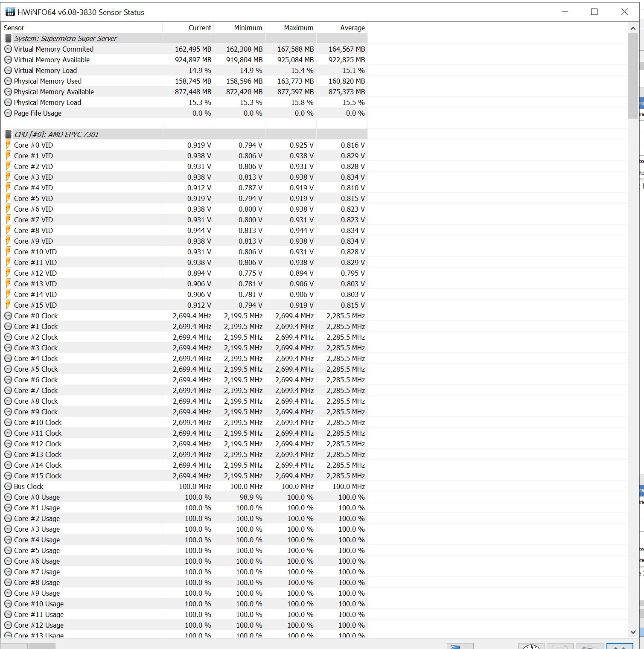Click the lightning bolt icon for Core #0 VID
The image size is (644, 649).
[x=8, y=145]
